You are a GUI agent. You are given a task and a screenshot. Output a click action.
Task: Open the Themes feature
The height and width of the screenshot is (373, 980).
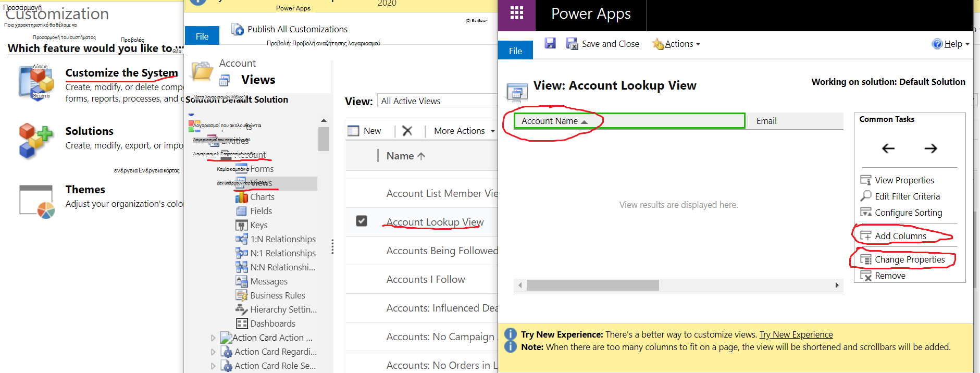[85, 190]
